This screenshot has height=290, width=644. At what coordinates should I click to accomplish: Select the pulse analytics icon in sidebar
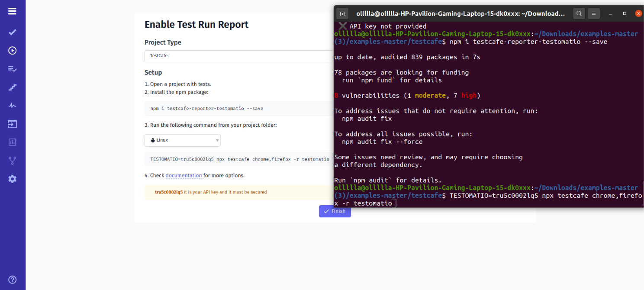click(x=12, y=105)
